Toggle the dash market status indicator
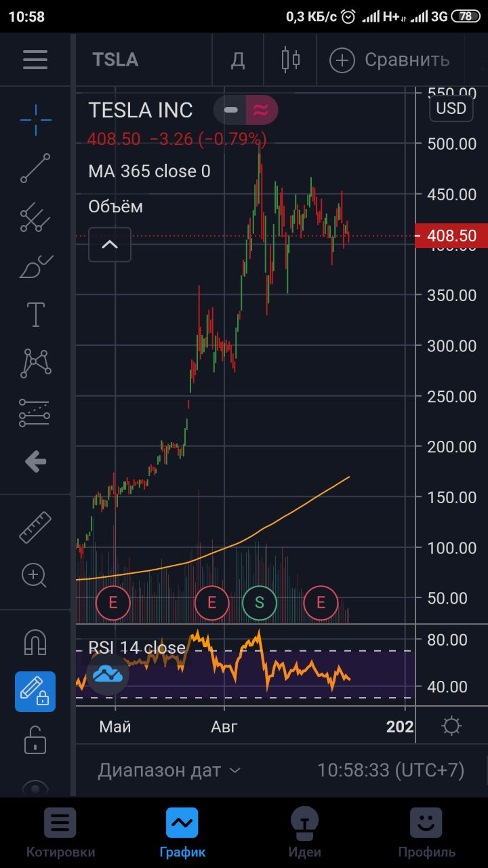 [231, 110]
